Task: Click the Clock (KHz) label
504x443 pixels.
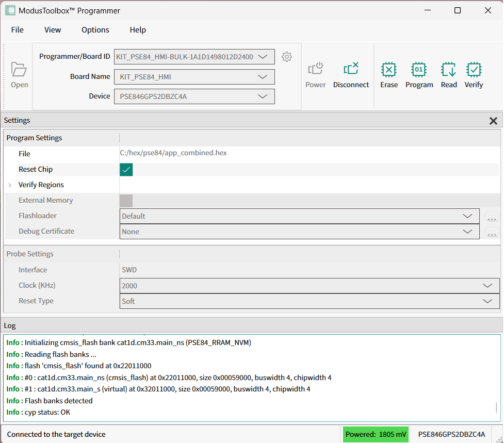Action: point(37,285)
